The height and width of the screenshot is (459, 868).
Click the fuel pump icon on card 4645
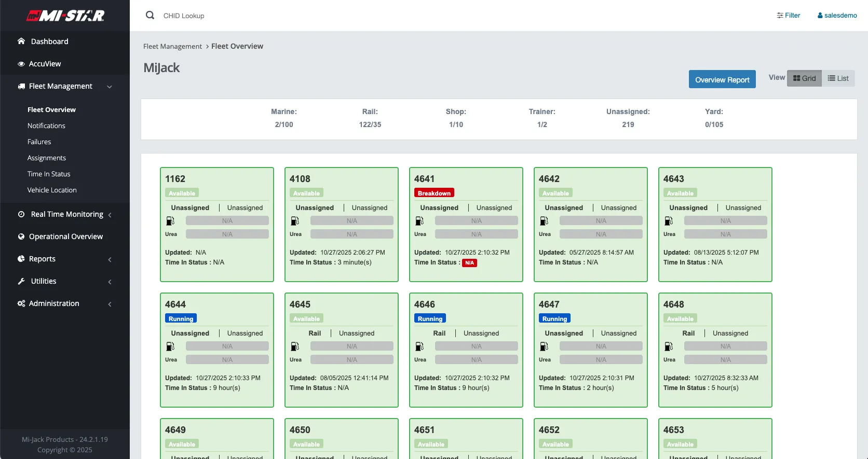[295, 346]
